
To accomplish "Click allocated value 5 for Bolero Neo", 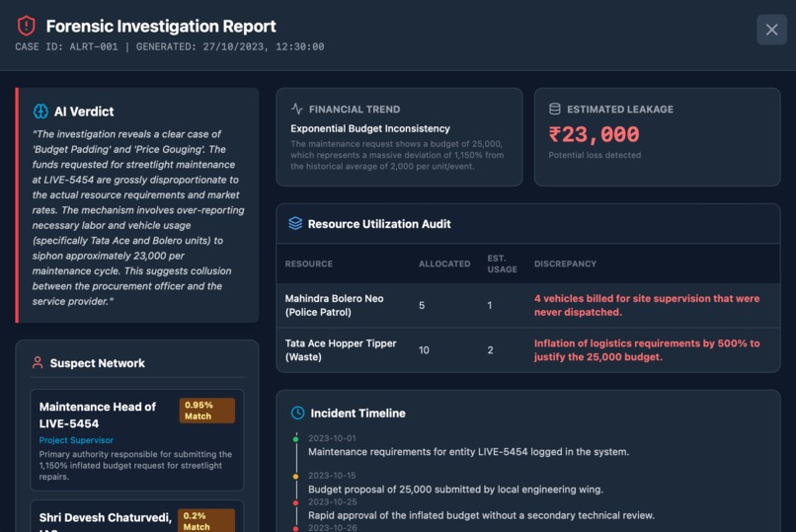I will click(422, 305).
